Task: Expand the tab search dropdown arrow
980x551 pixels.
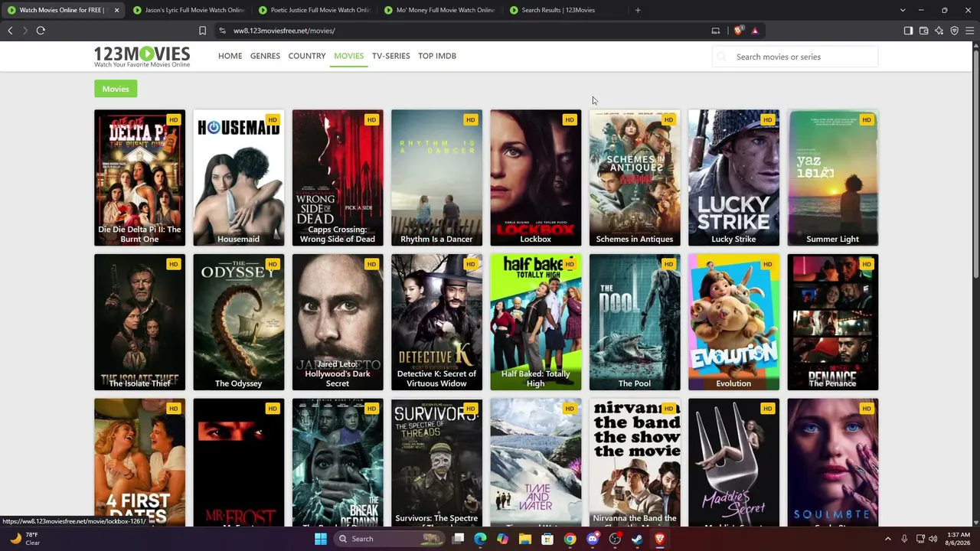Action: (x=903, y=10)
